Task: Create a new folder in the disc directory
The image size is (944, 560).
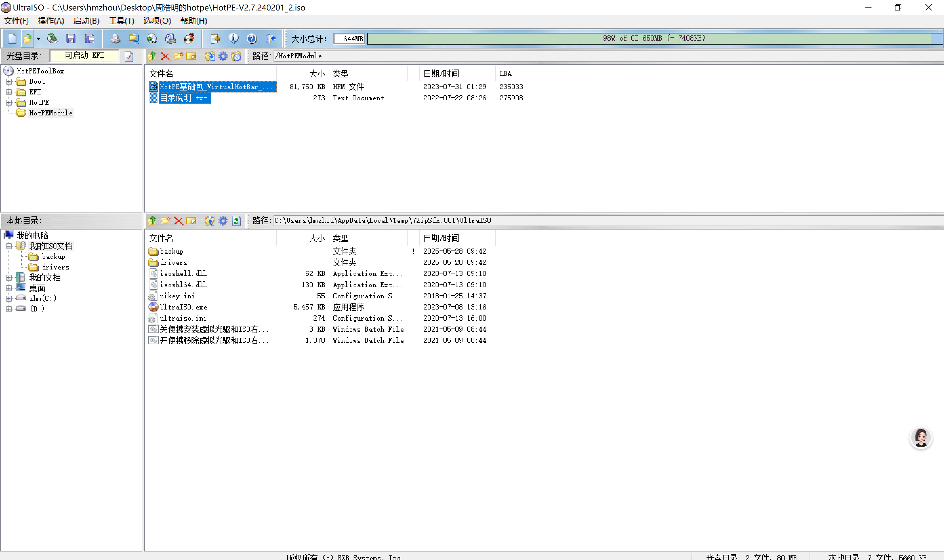Action: pyautogui.click(x=178, y=56)
